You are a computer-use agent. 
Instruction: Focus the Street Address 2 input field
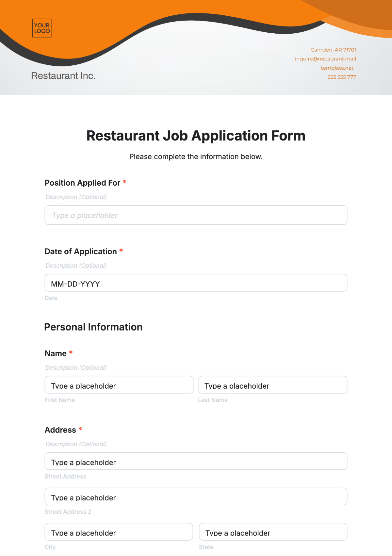pos(196,497)
